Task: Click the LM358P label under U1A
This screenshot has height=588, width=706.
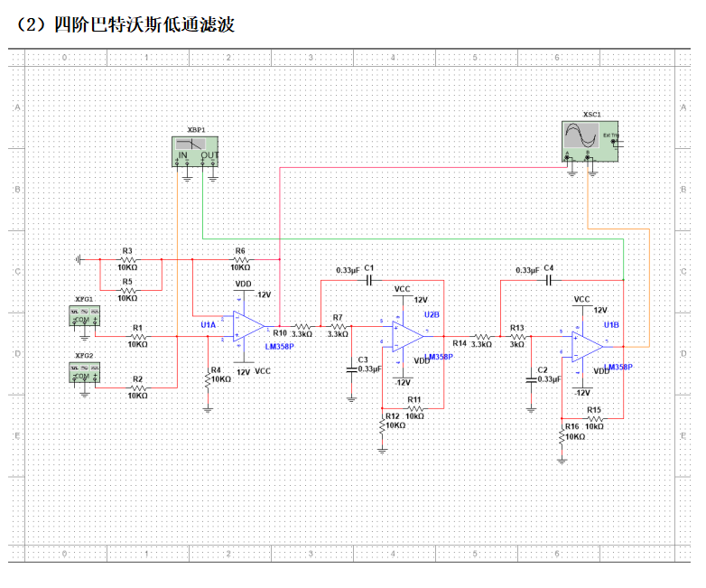Action: tap(279, 347)
